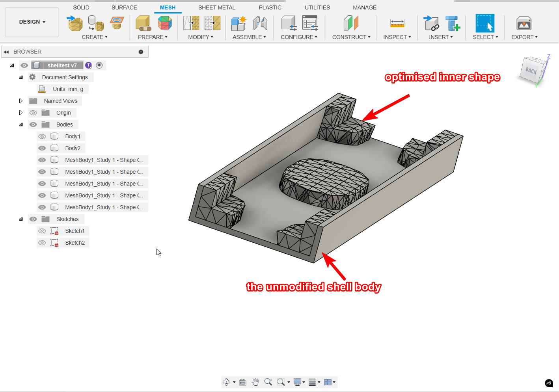Image resolution: width=559 pixels, height=392 pixels.
Task: Collapse the Browser panel with double arrows
Action: pyautogui.click(x=6, y=52)
